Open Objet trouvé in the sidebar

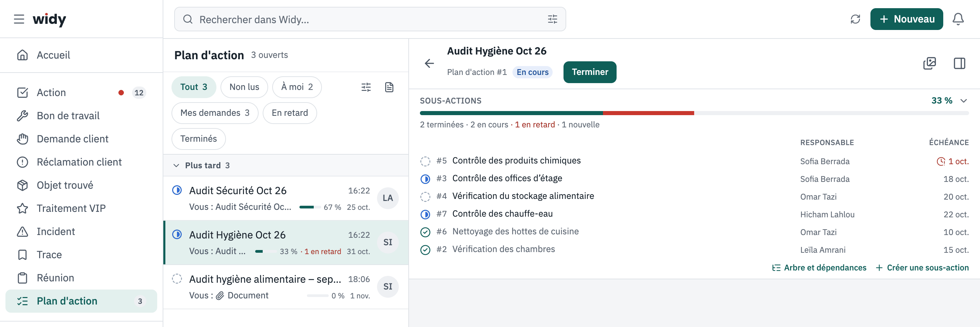point(81,185)
